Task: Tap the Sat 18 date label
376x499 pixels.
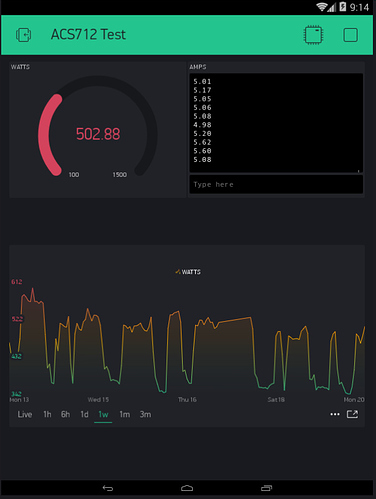Action: [276, 400]
